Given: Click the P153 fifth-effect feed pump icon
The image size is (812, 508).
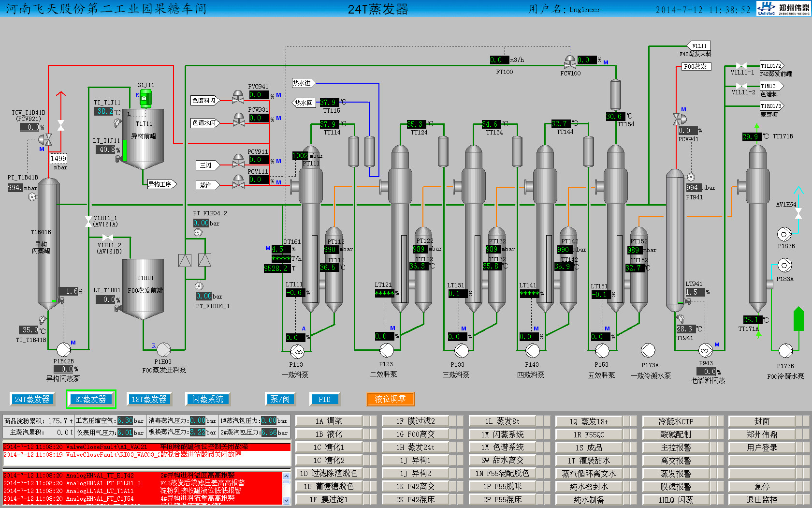Looking at the screenshot, I should click(602, 350).
